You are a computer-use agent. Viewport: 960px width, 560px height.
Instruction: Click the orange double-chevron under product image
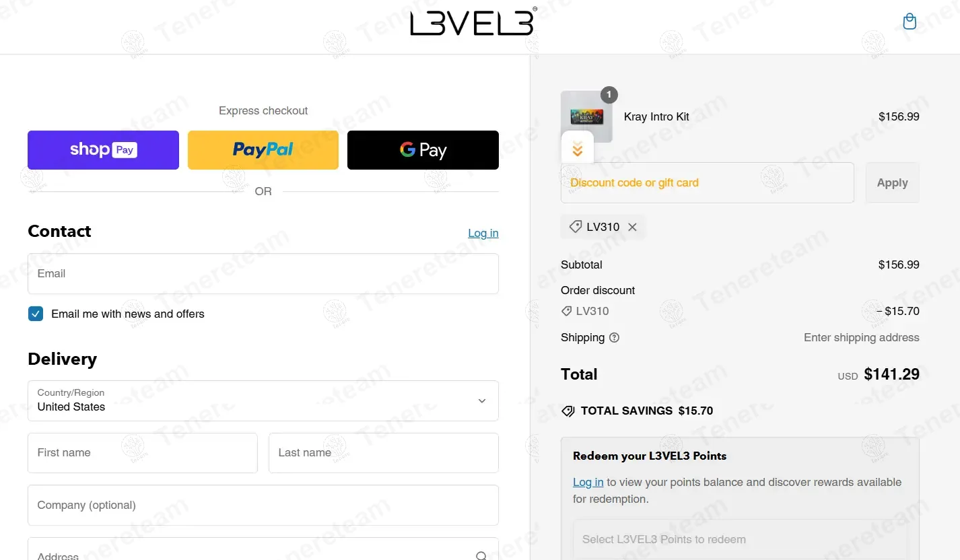(x=578, y=149)
